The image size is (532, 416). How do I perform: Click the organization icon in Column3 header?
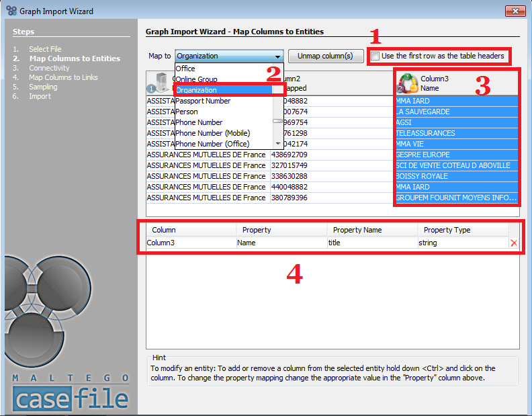(408, 83)
